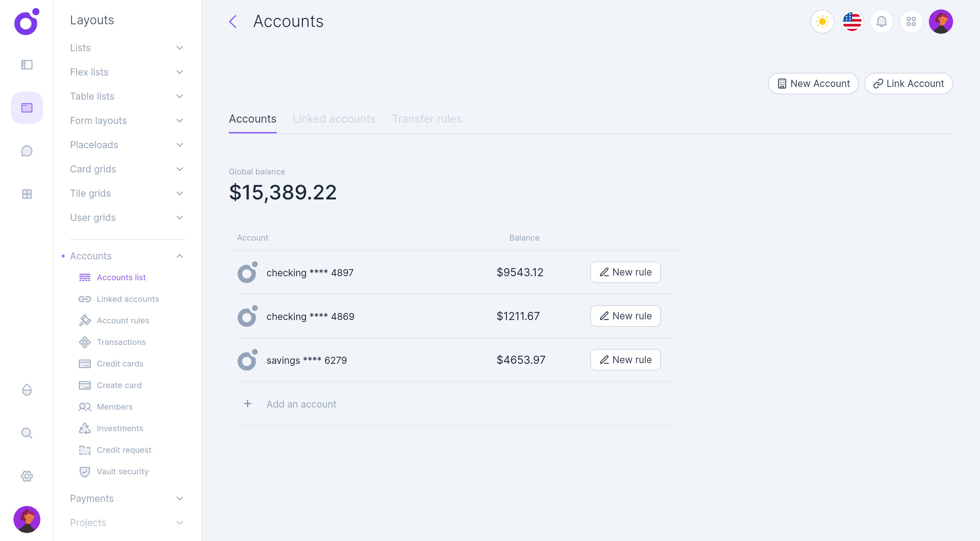Screen dimensions: 980x541
Task: Open the search icon in sidebar
Action: [x=27, y=433]
